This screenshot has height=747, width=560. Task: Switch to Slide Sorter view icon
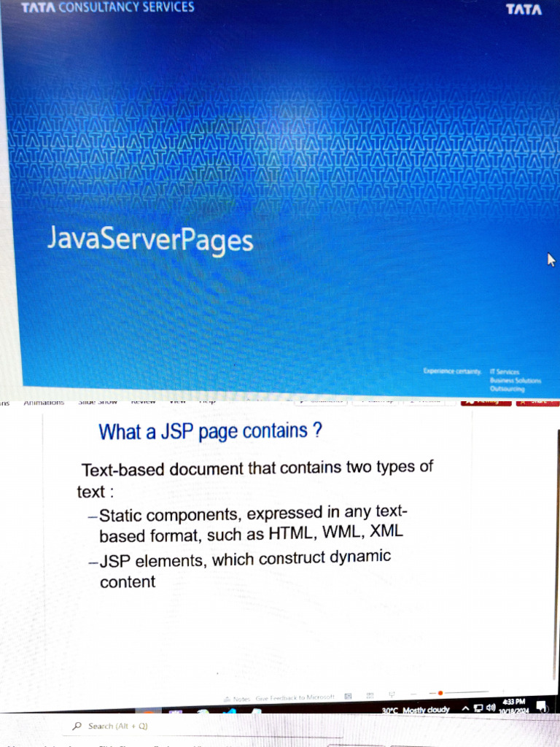tap(370, 696)
